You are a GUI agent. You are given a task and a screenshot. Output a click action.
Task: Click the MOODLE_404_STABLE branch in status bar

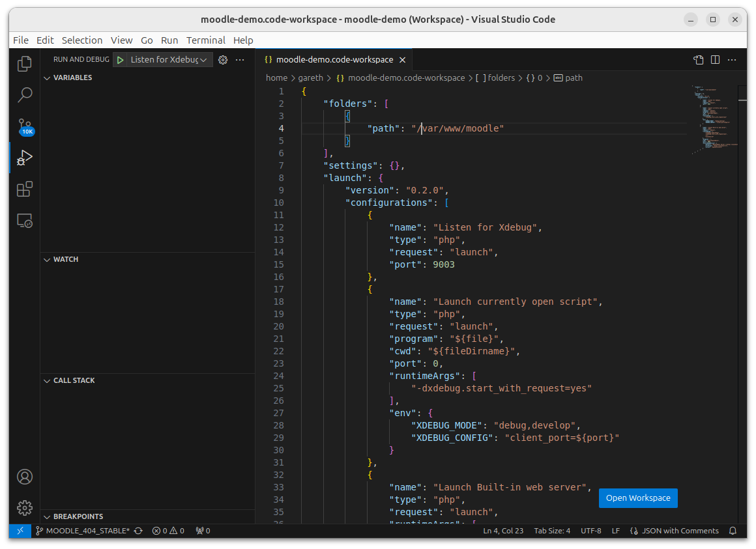(83, 531)
